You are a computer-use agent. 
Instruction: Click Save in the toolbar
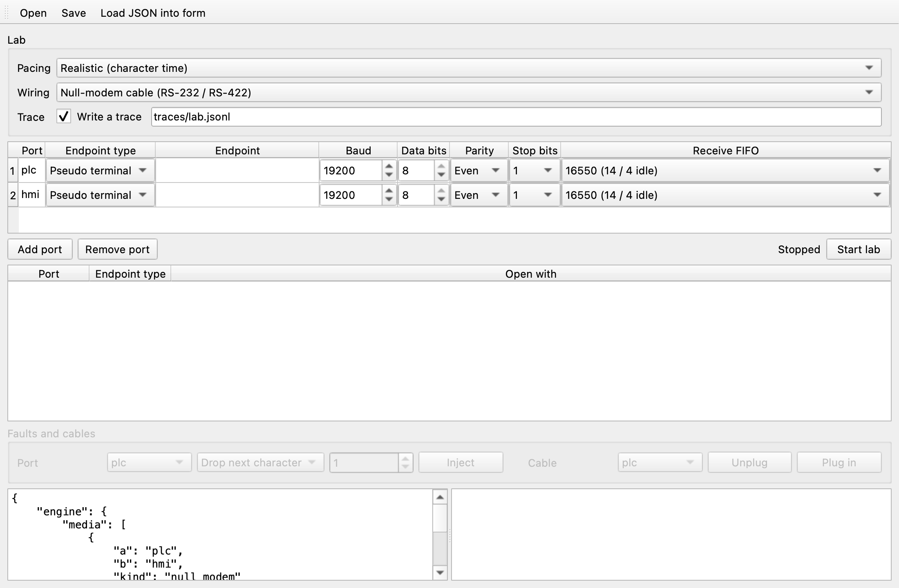click(x=74, y=13)
